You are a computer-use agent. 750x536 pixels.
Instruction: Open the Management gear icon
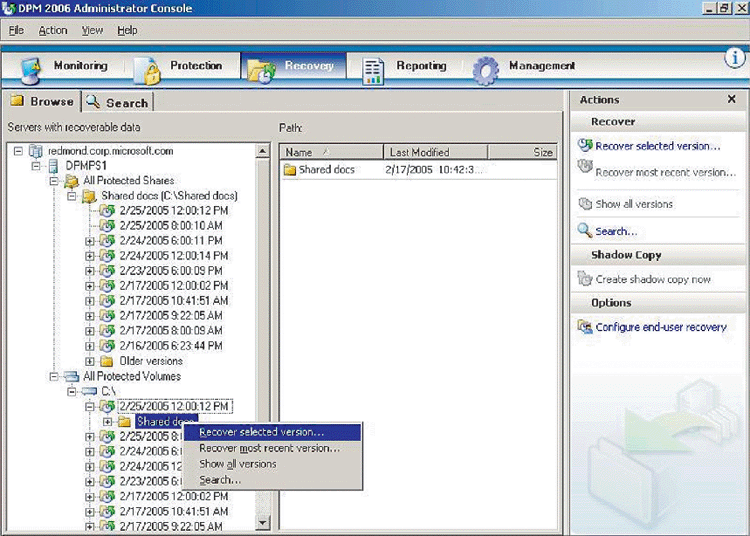tap(486, 71)
